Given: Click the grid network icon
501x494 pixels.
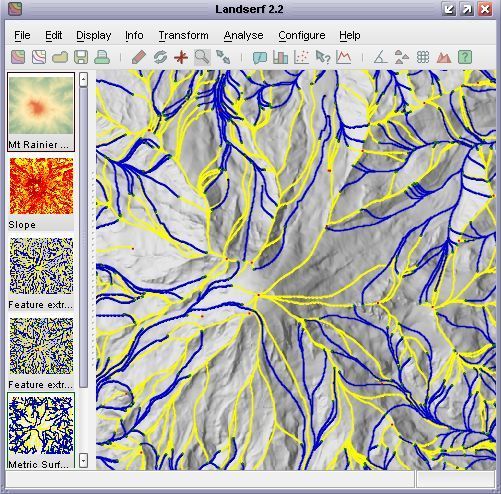Looking at the screenshot, I should [x=423, y=57].
